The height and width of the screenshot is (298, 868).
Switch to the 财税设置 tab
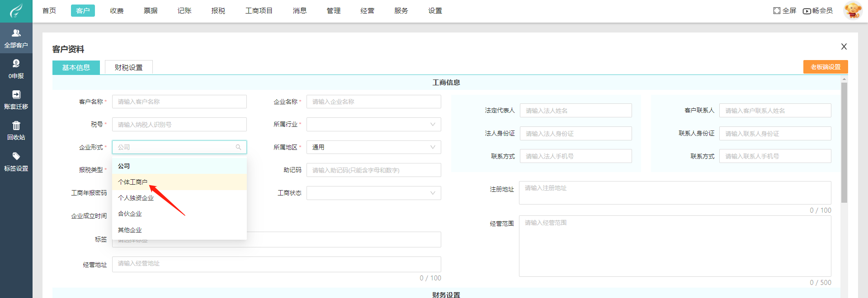[x=128, y=67]
